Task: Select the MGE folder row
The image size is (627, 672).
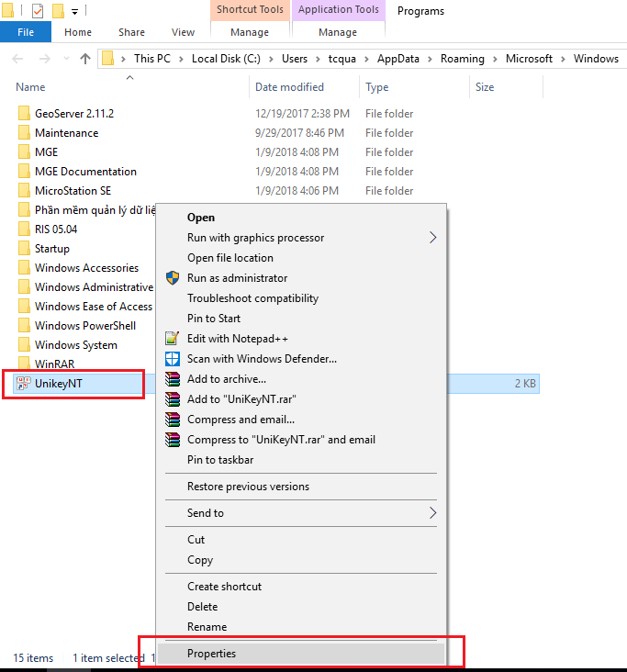Action: 276,152
